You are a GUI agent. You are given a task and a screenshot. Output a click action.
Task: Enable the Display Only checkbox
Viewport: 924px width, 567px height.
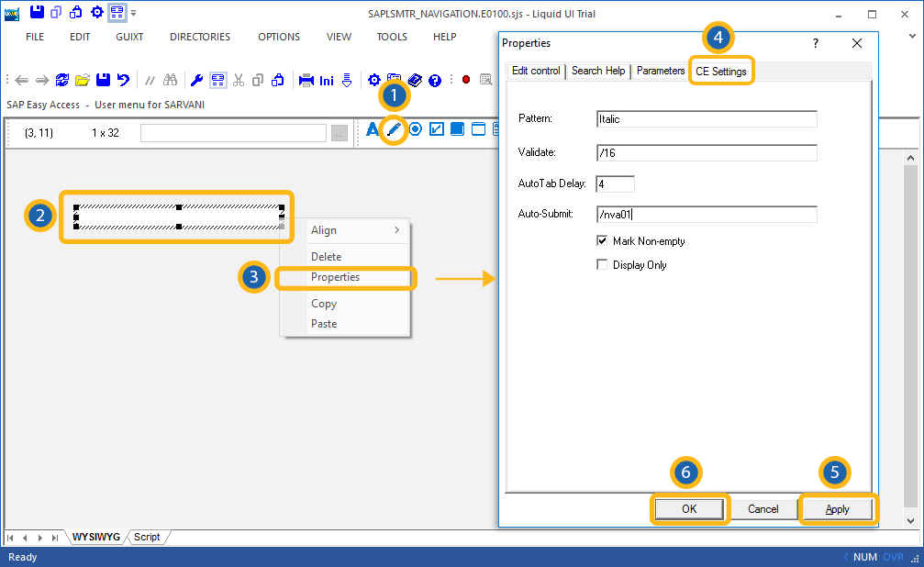(603, 265)
